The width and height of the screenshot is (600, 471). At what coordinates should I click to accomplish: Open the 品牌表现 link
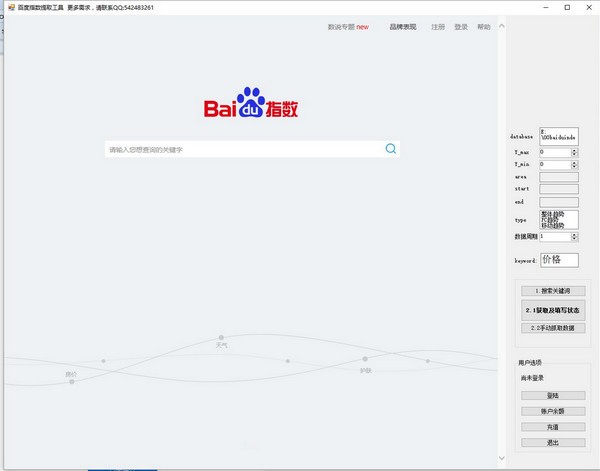tap(403, 27)
